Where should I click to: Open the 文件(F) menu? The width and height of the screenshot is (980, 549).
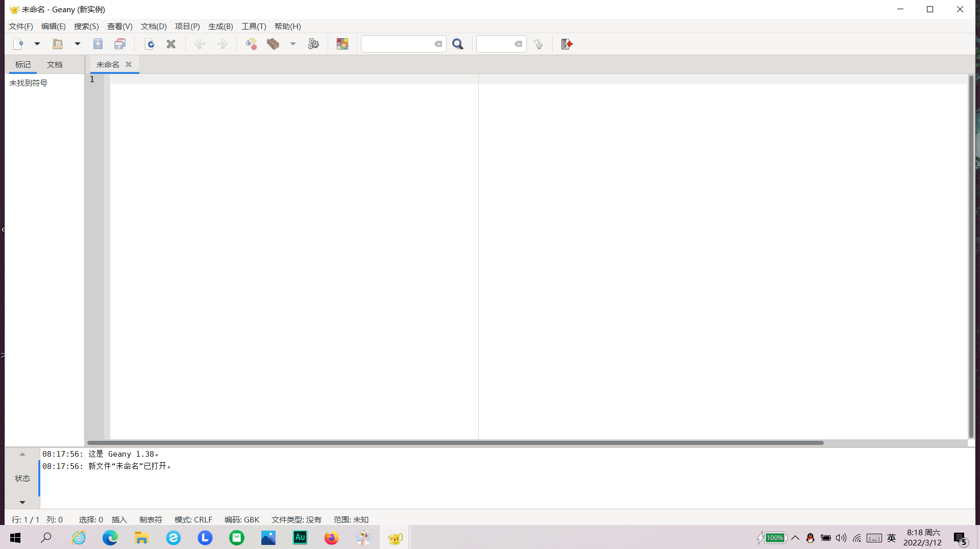click(x=21, y=26)
